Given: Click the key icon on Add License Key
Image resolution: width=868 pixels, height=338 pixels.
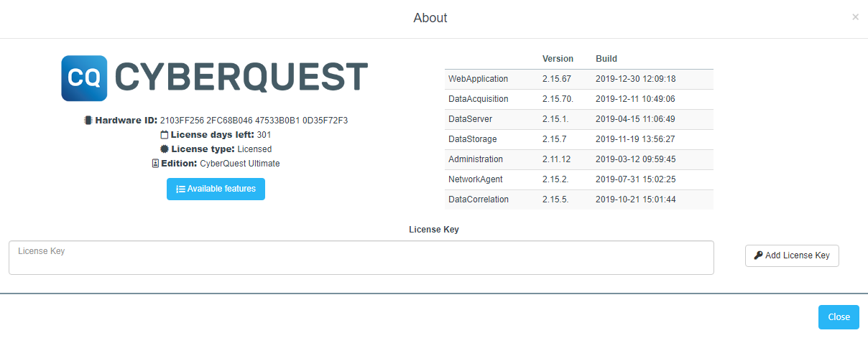Looking at the screenshot, I should coord(758,255).
